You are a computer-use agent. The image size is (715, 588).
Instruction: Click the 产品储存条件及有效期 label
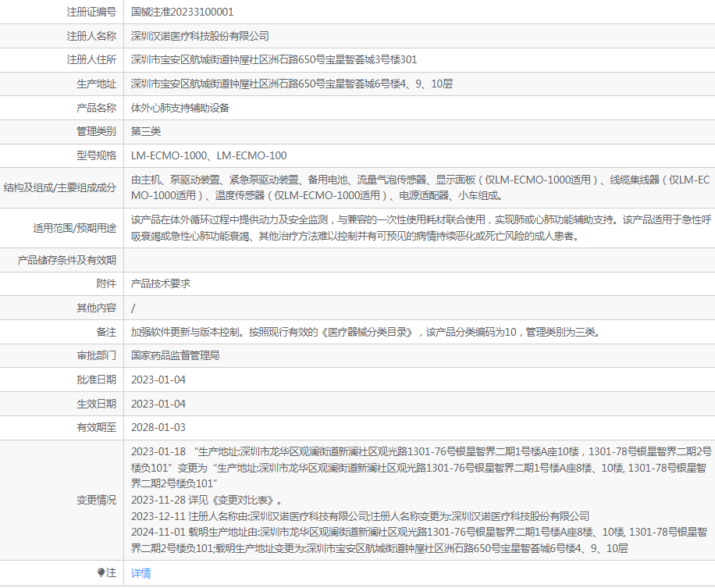[66, 261]
